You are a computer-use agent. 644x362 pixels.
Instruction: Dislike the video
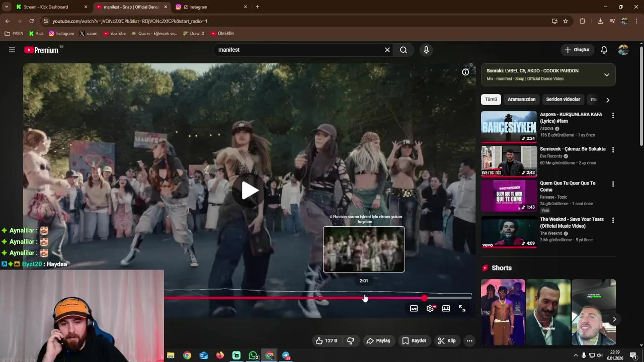pos(351,341)
